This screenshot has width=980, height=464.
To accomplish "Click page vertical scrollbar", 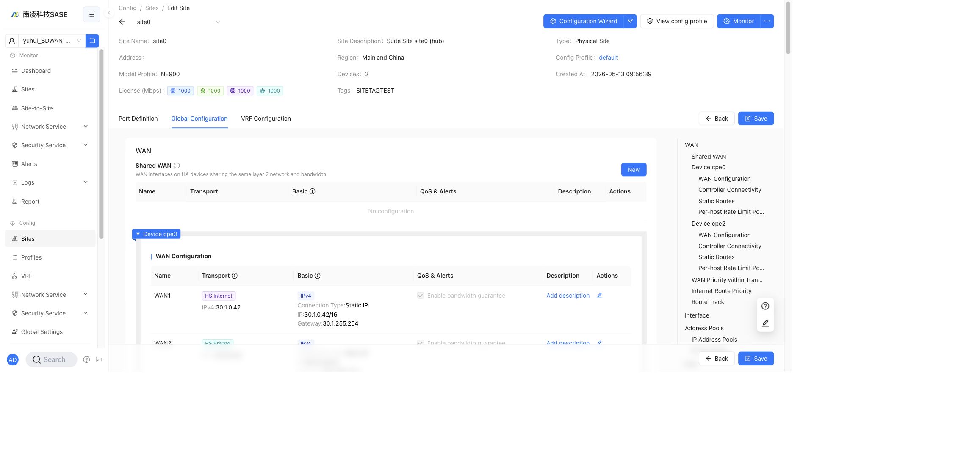I will (x=788, y=28).
